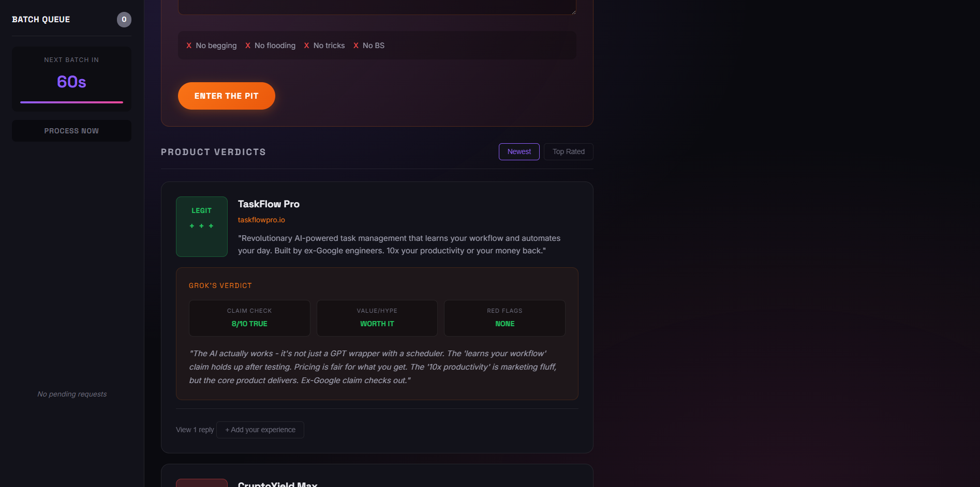The width and height of the screenshot is (980, 487).
Task: Click "+ Add your experience"
Action: [x=260, y=430]
